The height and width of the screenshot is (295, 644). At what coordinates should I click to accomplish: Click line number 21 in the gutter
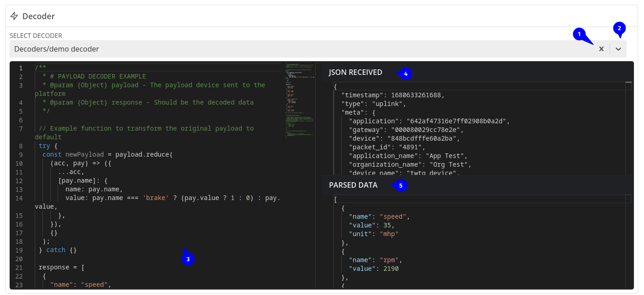tap(19, 268)
